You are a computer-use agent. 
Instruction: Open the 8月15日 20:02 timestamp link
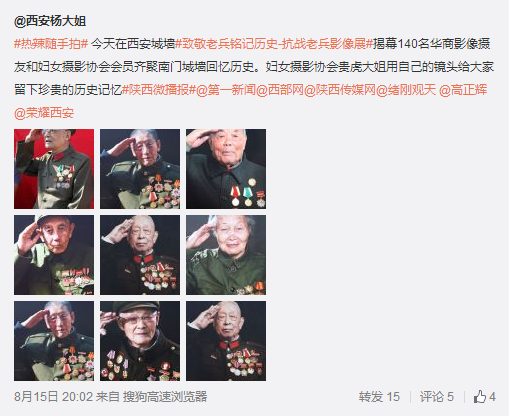[53, 397]
